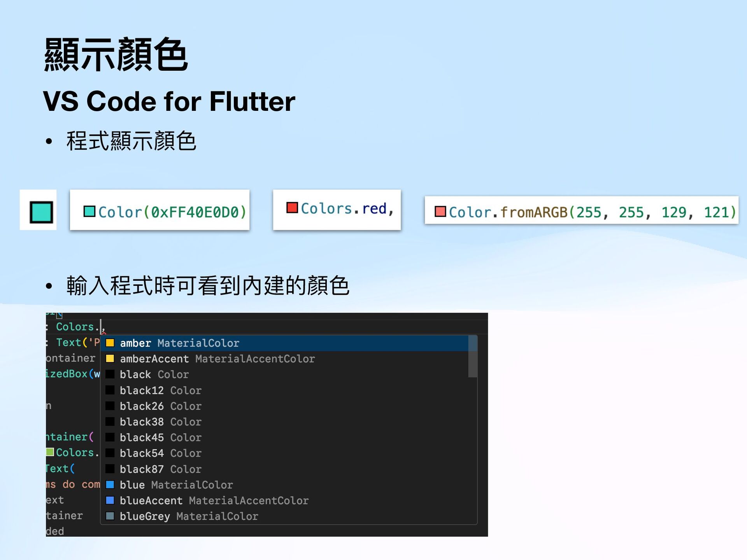Click the Text('P code in the editor
Screen dimensions: 747x560
click(x=78, y=343)
